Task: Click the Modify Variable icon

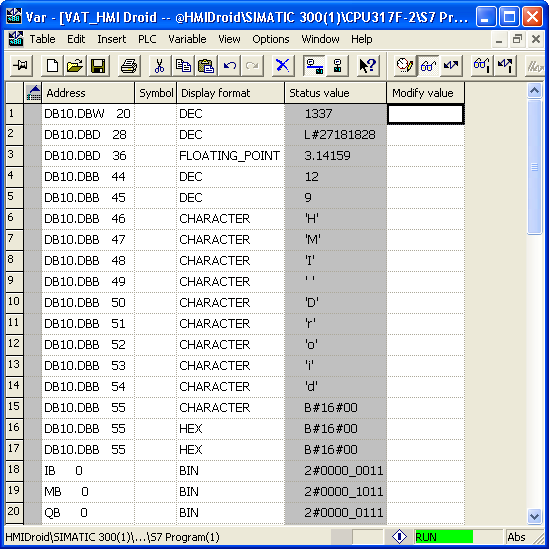Action: click(451, 65)
